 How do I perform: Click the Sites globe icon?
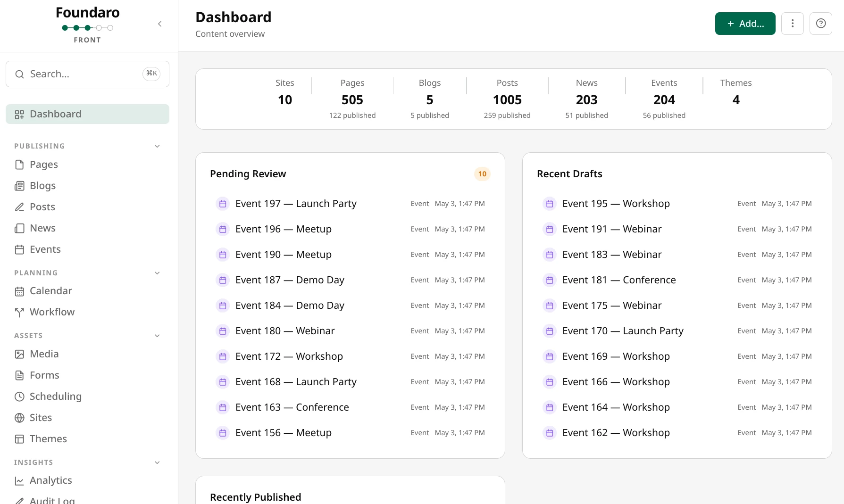[x=19, y=418]
